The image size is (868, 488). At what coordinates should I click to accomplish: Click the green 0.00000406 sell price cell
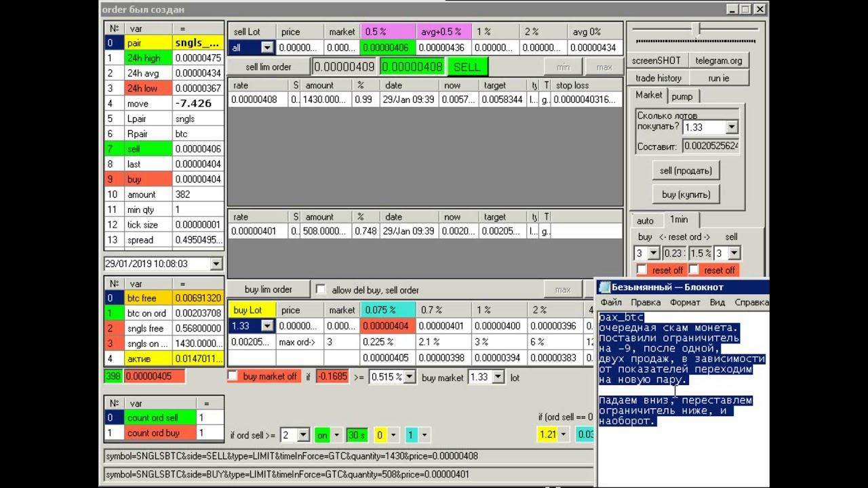[388, 47]
